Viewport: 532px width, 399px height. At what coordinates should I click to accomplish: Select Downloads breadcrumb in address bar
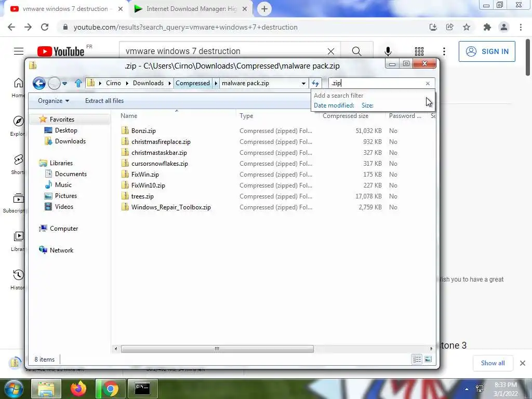click(148, 83)
